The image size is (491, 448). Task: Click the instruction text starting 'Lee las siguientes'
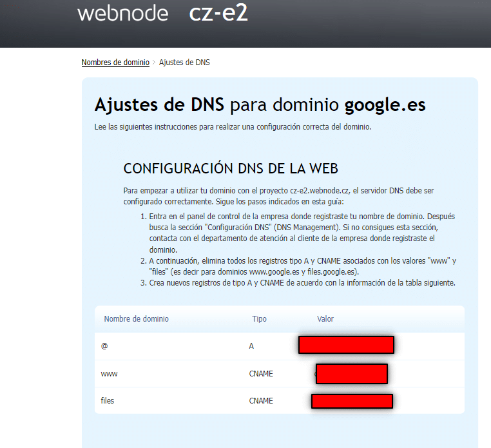[233, 127]
